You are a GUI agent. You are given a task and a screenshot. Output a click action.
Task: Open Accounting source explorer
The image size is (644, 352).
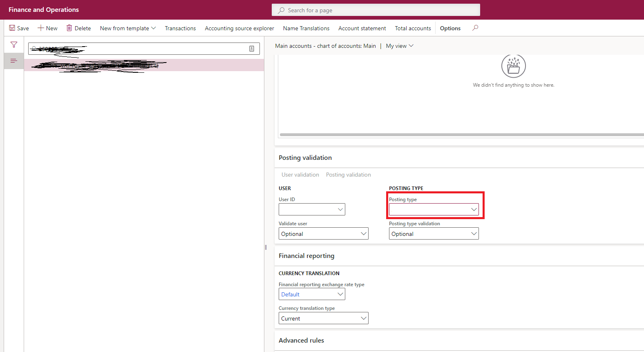239,28
